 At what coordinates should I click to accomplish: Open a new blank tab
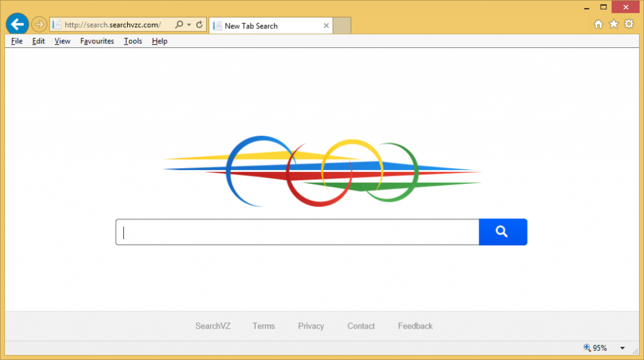341,26
